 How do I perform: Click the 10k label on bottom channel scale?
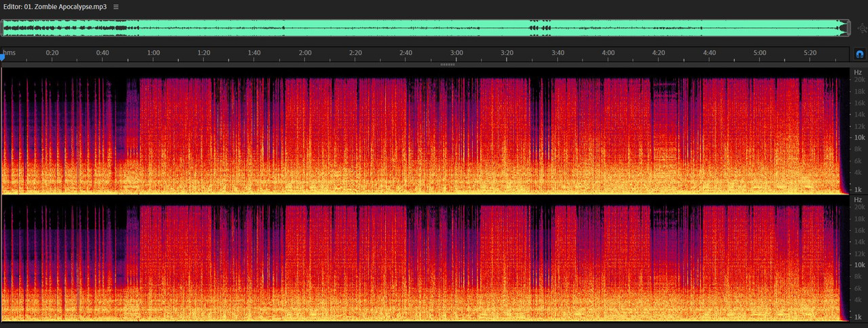(859, 265)
